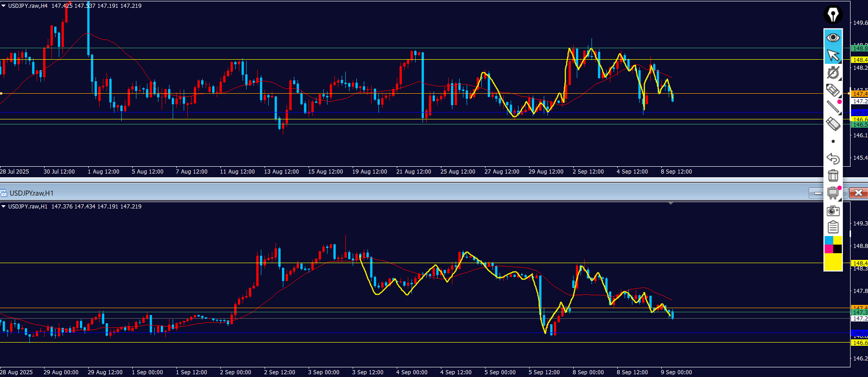This screenshot has width=868, height=377.
Task: Open the clipboard notes icon
Action: pyautogui.click(x=833, y=227)
